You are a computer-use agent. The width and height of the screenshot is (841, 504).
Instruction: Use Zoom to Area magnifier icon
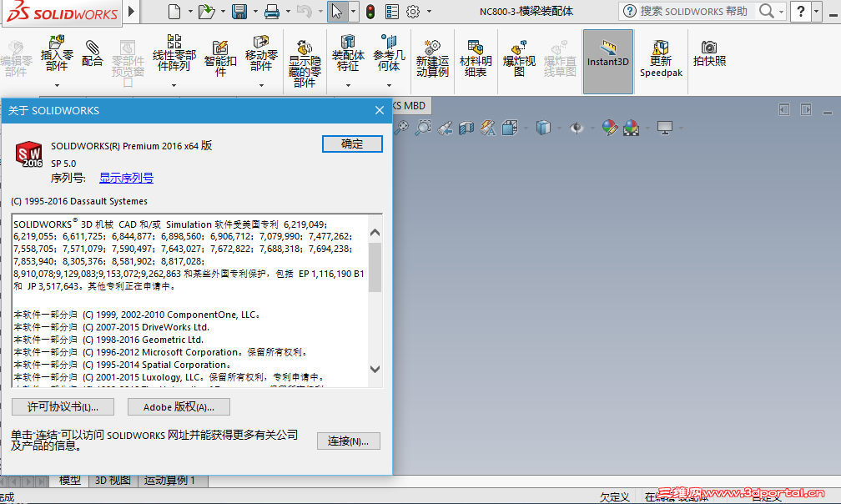[x=423, y=128]
